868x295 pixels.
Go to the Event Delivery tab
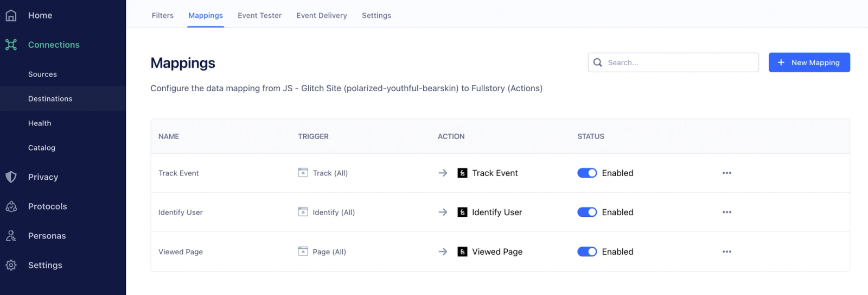coord(322,15)
